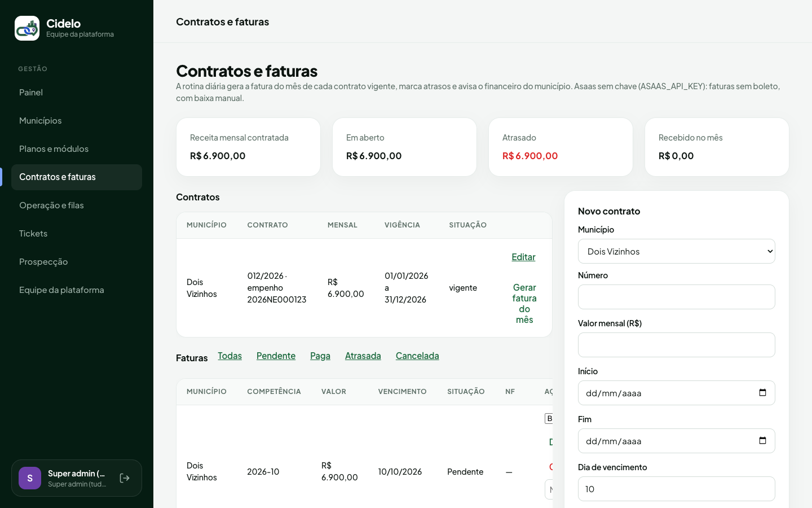The image size is (812, 508).
Task: Click the VENCIMENTO column header
Action: (403, 392)
